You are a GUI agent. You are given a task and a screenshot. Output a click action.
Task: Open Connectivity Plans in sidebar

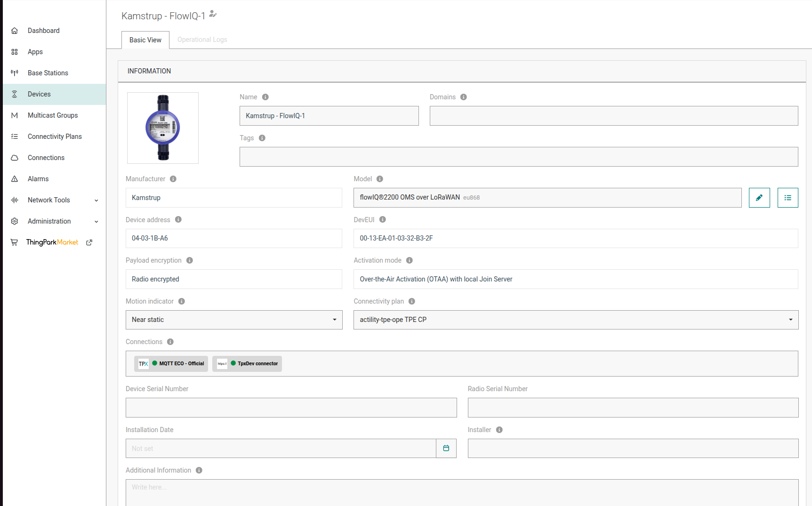pyautogui.click(x=54, y=137)
